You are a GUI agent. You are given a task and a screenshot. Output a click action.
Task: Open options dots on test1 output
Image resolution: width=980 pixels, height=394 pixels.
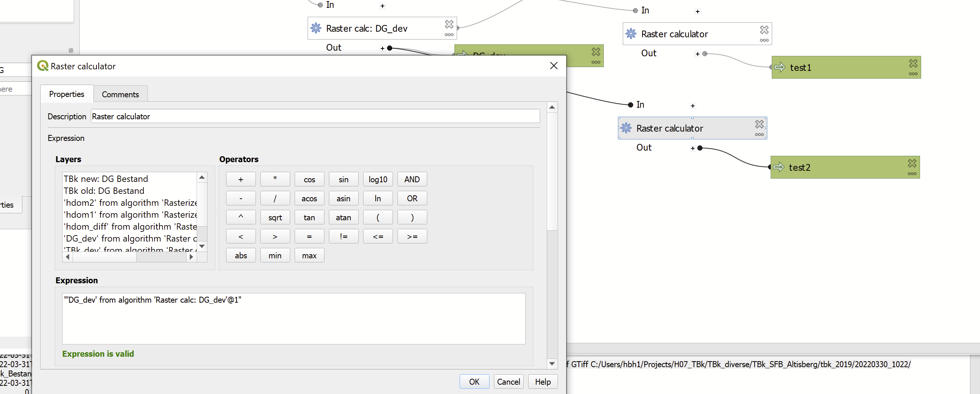[x=913, y=74]
